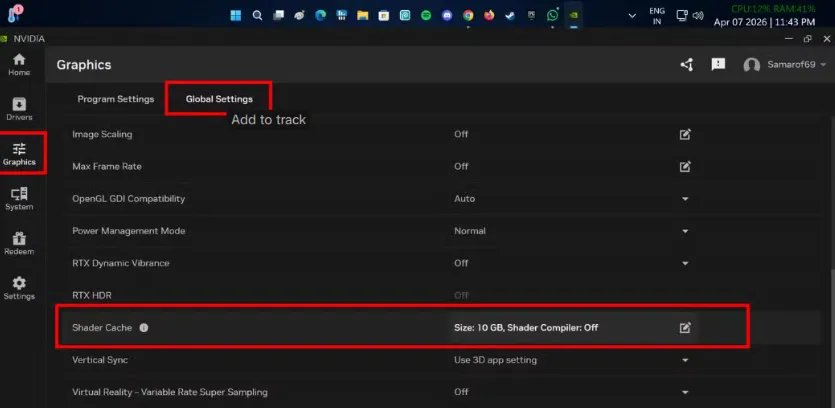Click the 'Auto' OpenGL value
The width and height of the screenshot is (835, 408).
(x=464, y=199)
